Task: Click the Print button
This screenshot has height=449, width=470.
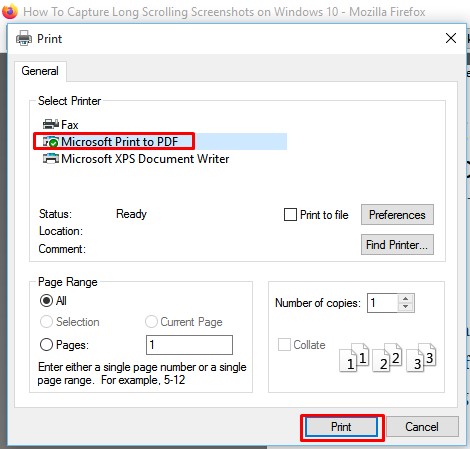Action: [x=342, y=427]
